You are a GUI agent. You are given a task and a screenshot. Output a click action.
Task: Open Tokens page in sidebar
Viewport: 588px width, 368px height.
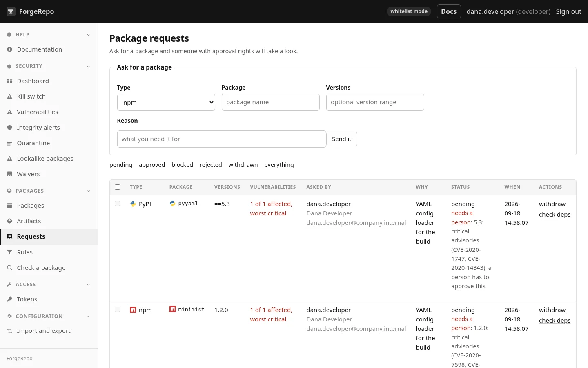49,299
